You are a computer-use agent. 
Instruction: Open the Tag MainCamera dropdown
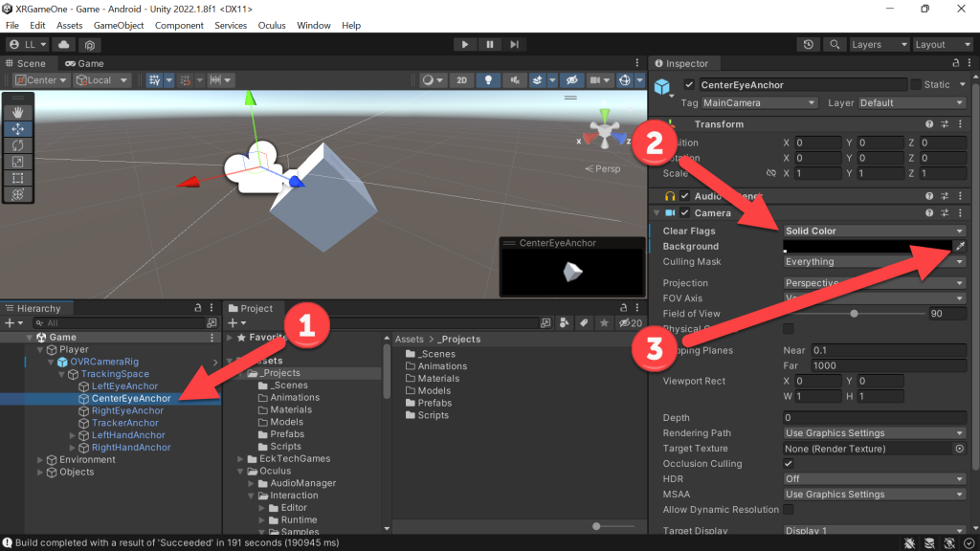pyautogui.click(x=759, y=103)
